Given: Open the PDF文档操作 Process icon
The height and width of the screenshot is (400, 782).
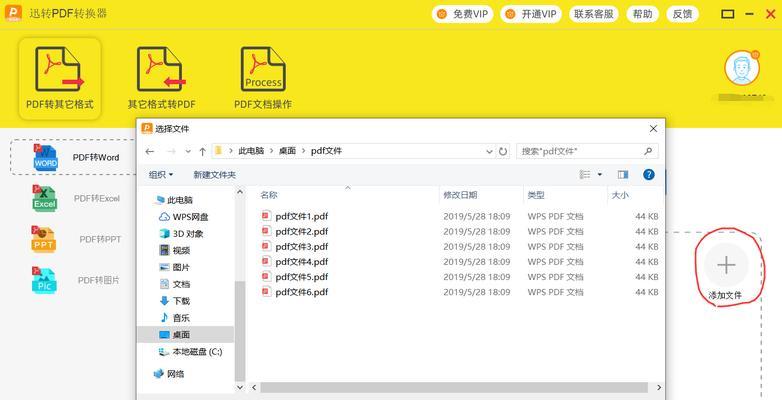Looking at the screenshot, I should [x=263, y=69].
